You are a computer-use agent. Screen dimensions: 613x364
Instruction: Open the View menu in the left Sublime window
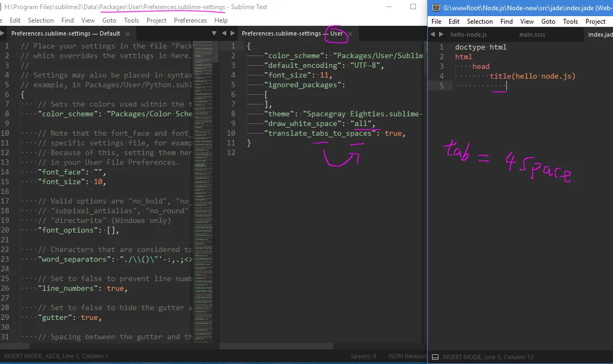click(x=88, y=20)
